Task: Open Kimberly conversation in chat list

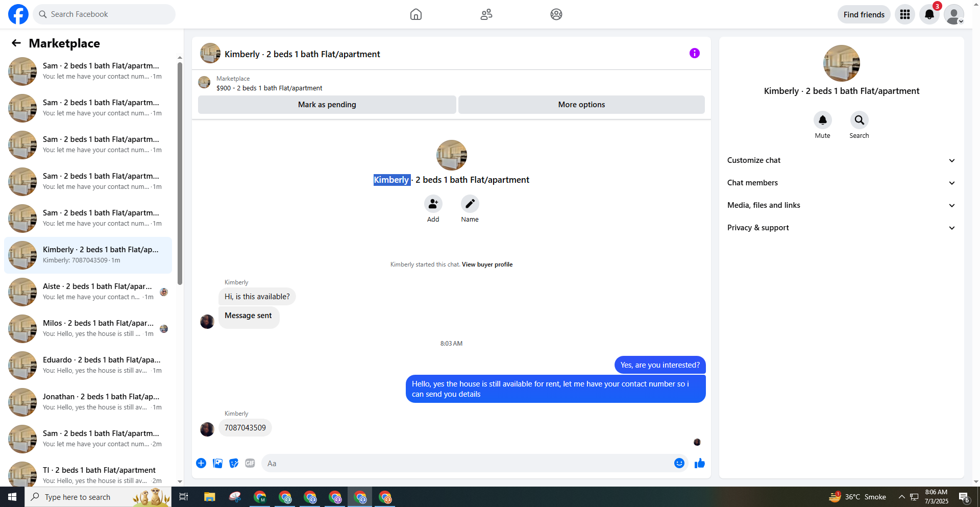Action: 88,255
